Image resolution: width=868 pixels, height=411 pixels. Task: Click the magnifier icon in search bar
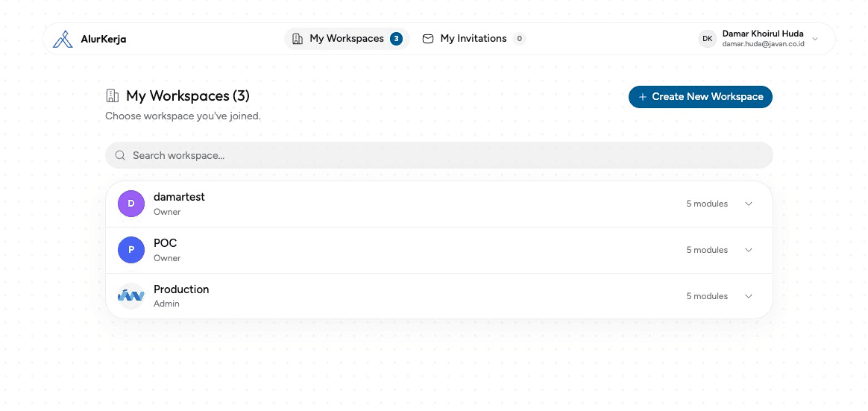click(x=120, y=155)
